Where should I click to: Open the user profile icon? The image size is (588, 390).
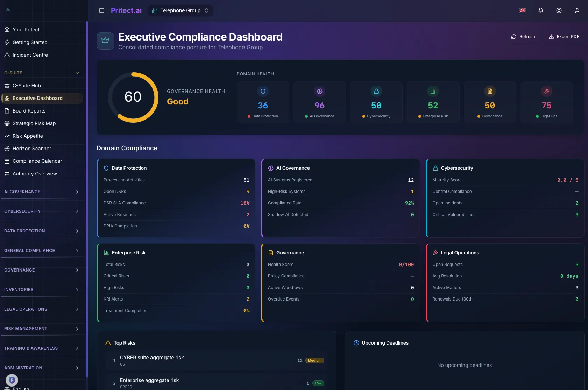577,10
